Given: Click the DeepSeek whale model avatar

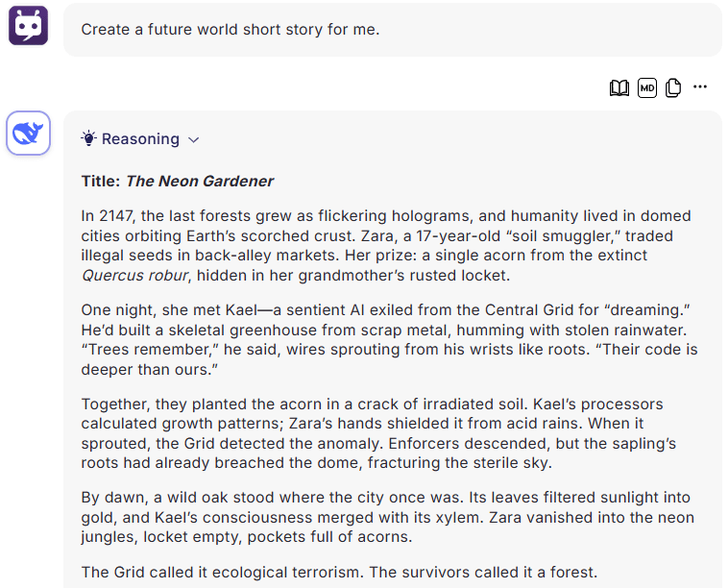Looking at the screenshot, I should [28, 133].
